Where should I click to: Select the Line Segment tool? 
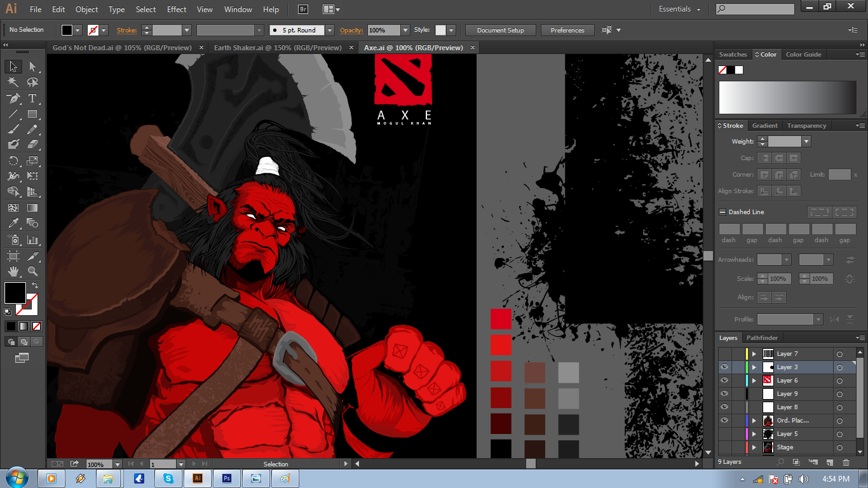click(x=13, y=114)
